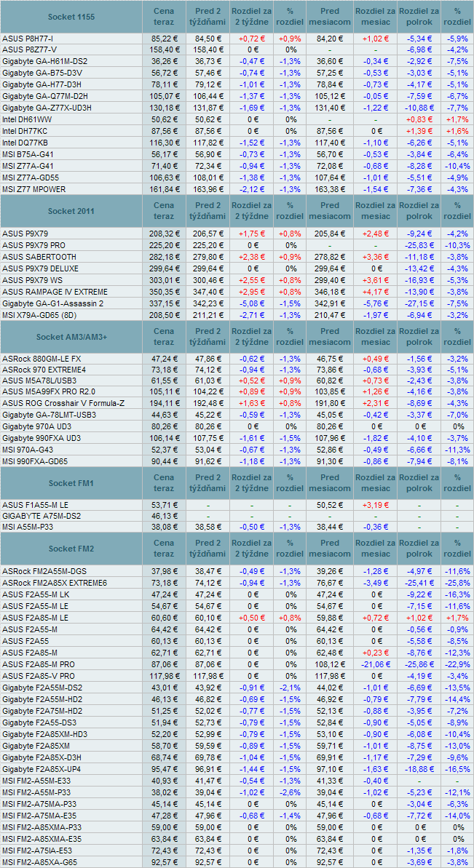Select the 50,52 € month-ago price
The width and height of the screenshot is (474, 868).
click(x=330, y=504)
